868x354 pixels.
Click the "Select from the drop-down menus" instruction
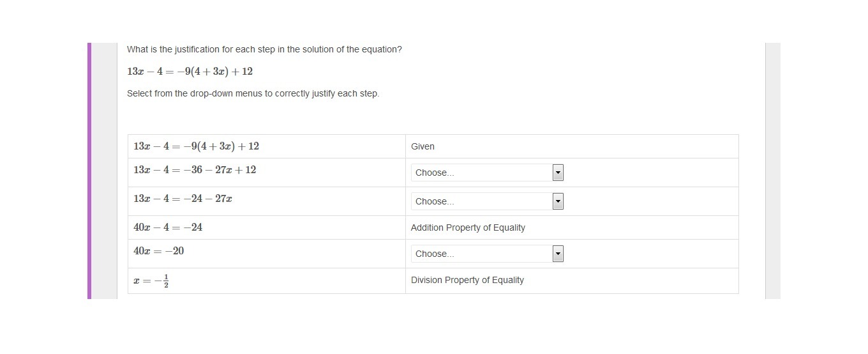[x=253, y=93]
